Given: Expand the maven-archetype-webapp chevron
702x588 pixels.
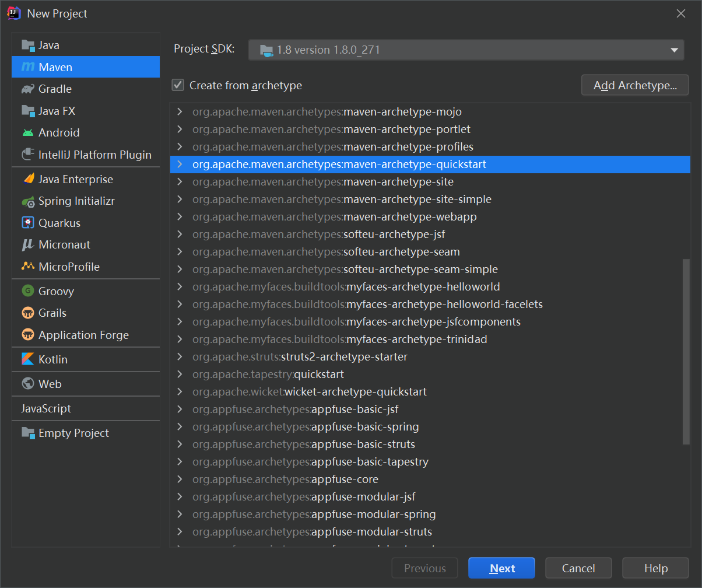Looking at the screenshot, I should [x=180, y=217].
